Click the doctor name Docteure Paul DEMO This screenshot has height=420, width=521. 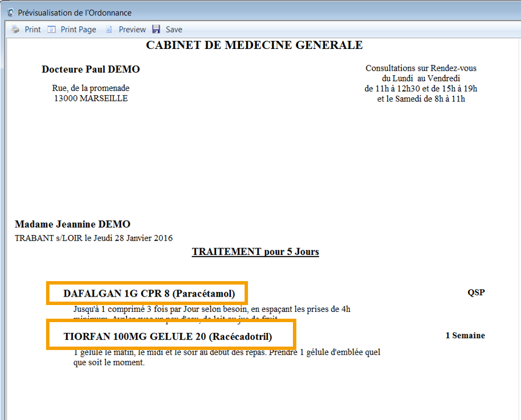click(x=90, y=69)
